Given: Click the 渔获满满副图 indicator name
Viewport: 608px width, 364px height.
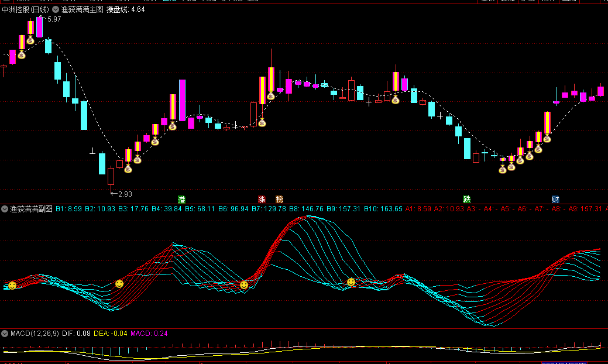Looking at the screenshot, I should (32, 209).
